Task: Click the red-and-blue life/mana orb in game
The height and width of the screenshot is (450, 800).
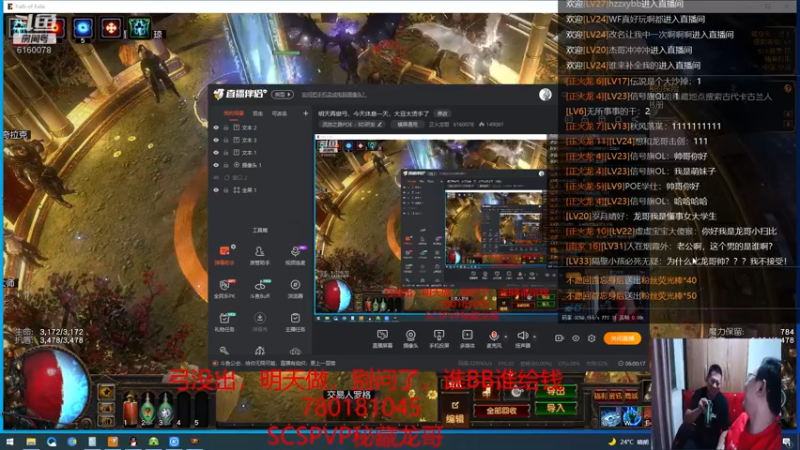Action: pyautogui.click(x=54, y=387)
